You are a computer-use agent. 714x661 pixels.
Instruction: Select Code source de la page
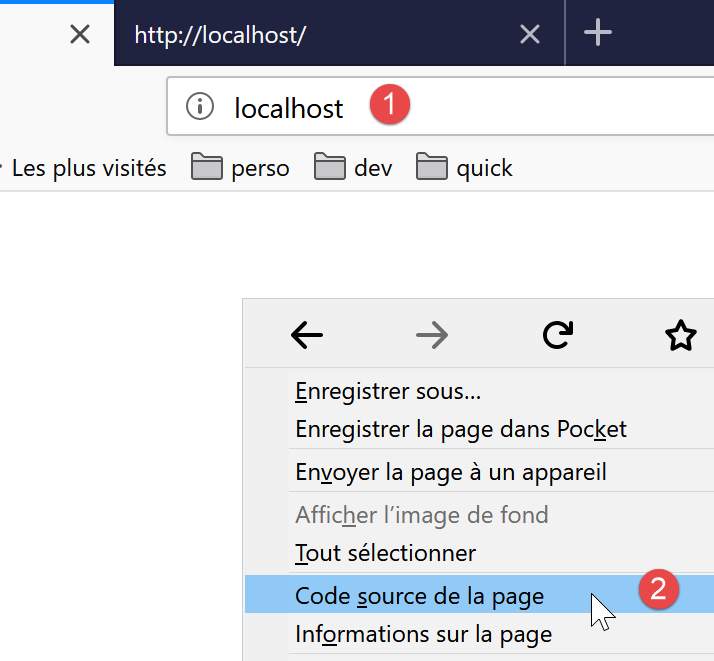point(419,596)
